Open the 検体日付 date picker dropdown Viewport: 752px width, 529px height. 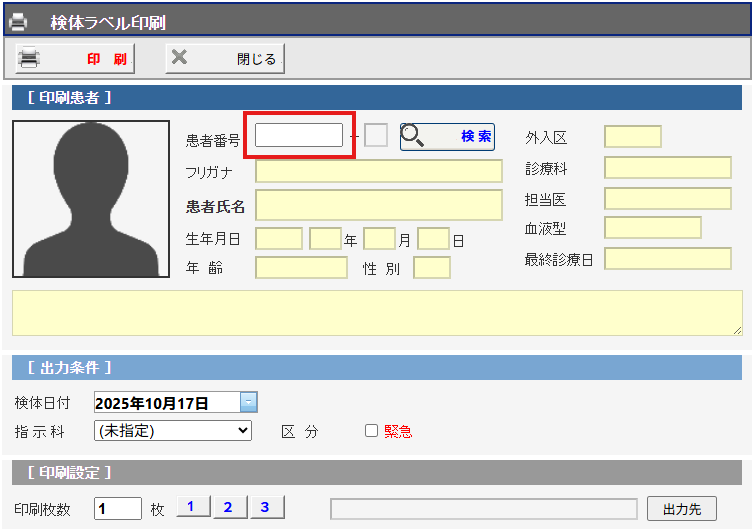tap(249, 403)
